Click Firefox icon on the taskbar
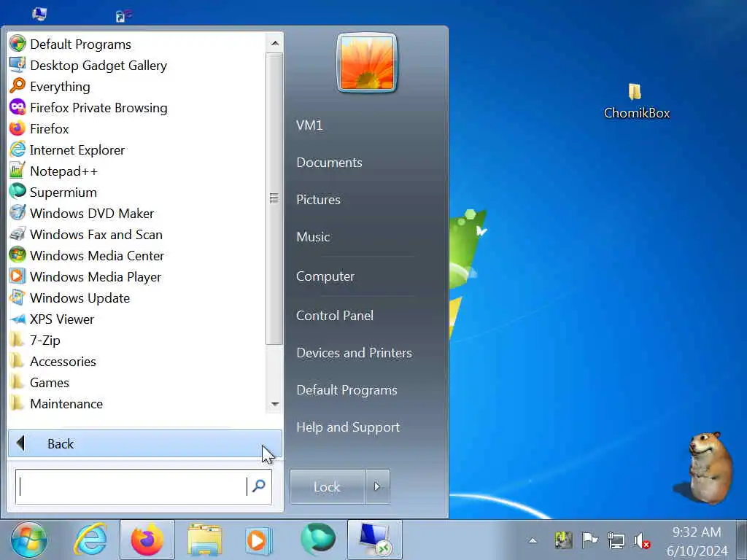The height and width of the screenshot is (560, 747). [x=147, y=540]
